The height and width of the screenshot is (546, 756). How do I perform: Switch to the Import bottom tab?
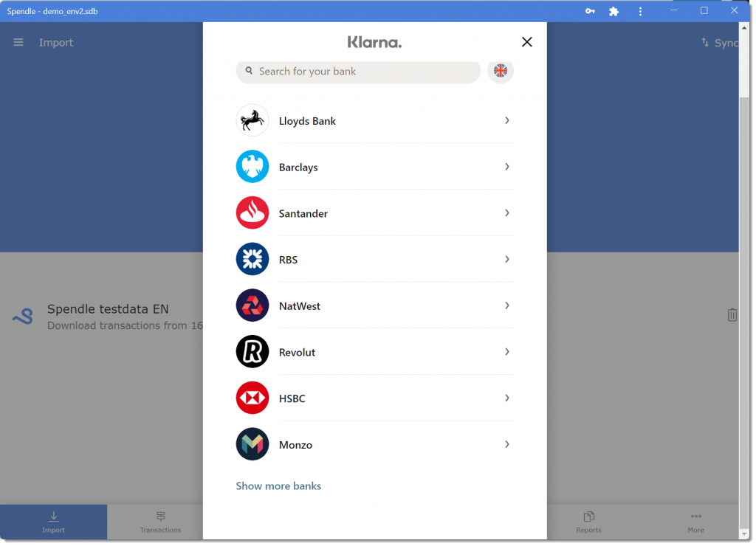(53, 522)
